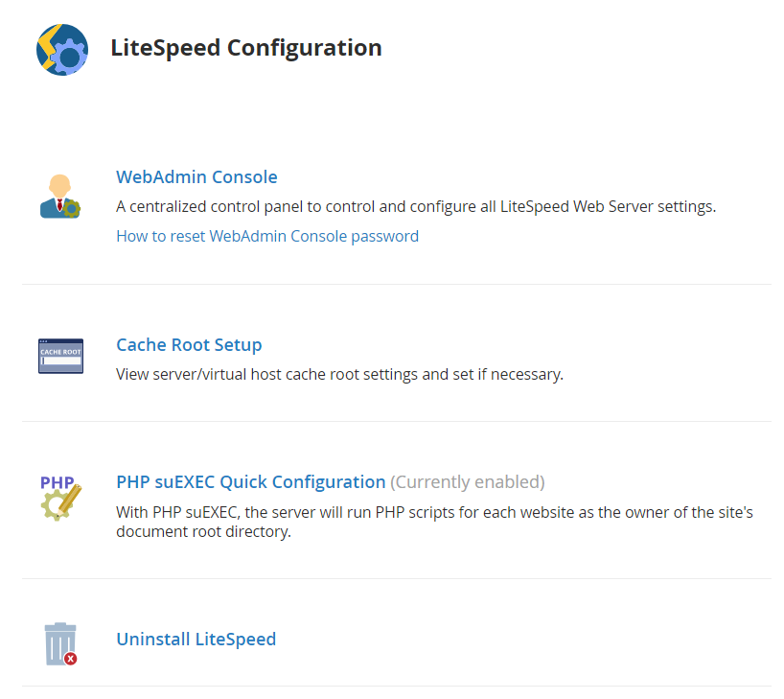Click the WebAdmin Console administrator icon

(60, 197)
